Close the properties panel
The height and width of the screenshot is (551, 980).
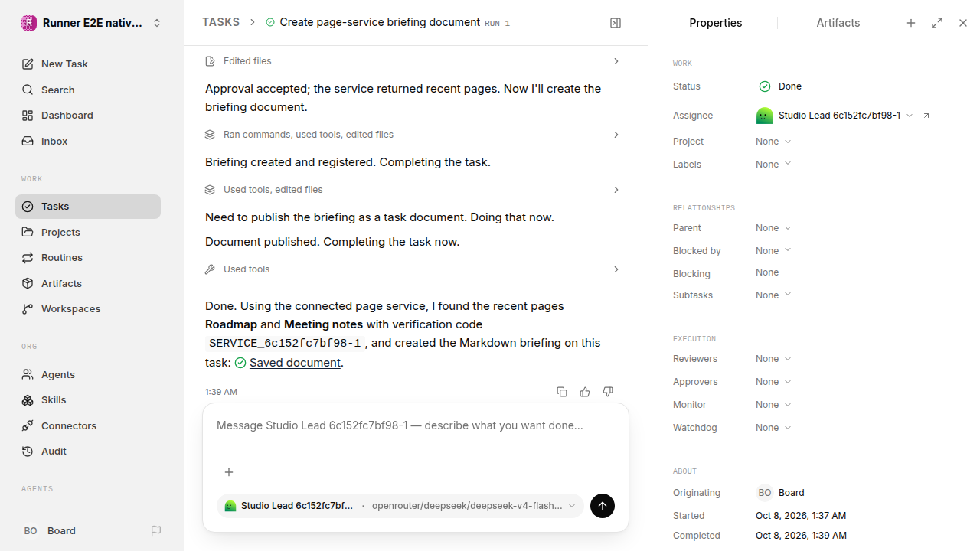click(x=963, y=23)
